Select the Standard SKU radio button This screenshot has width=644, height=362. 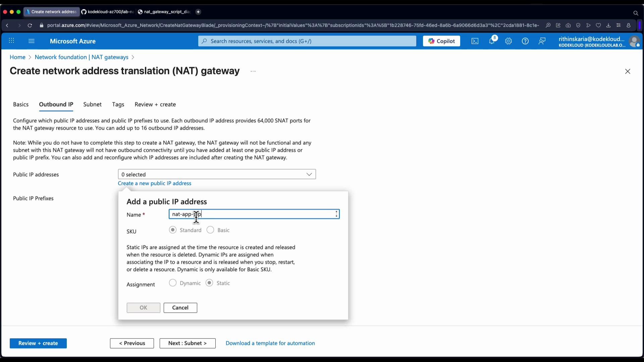click(x=173, y=230)
